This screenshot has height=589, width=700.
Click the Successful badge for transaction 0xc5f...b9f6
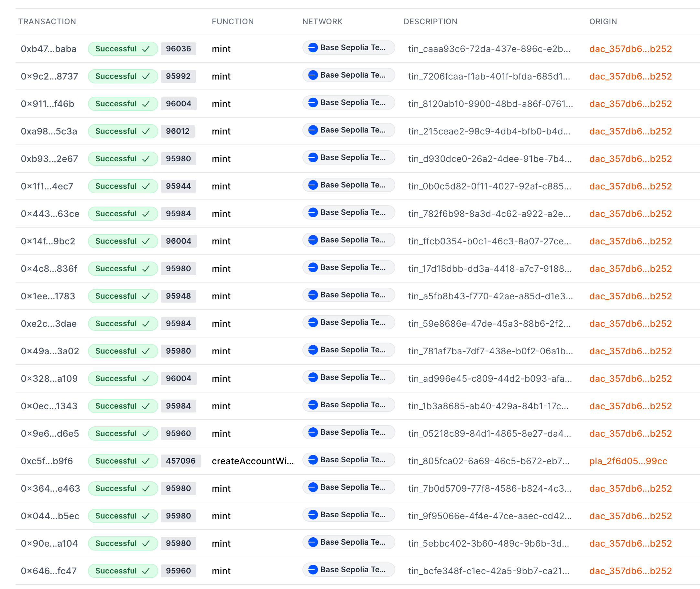(123, 461)
